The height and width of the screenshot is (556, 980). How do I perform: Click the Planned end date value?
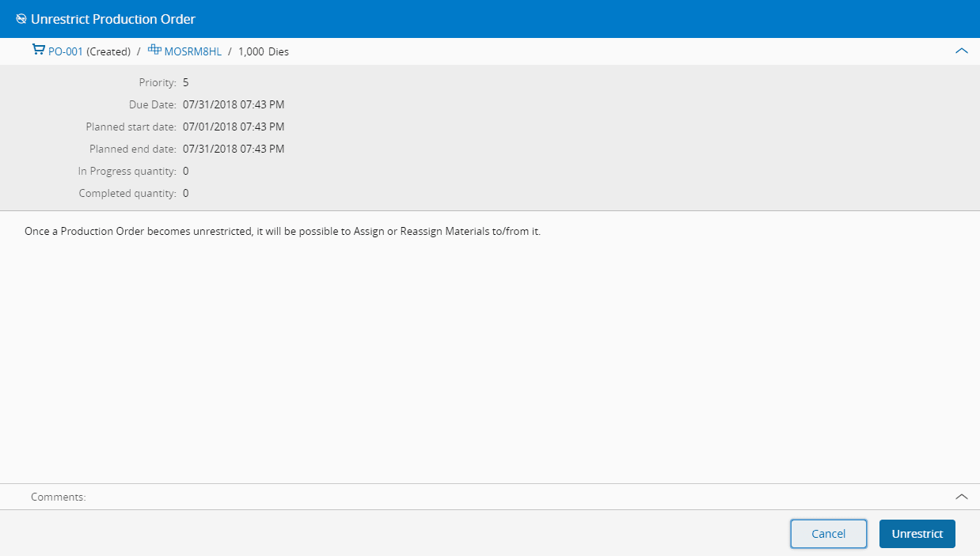(x=234, y=149)
